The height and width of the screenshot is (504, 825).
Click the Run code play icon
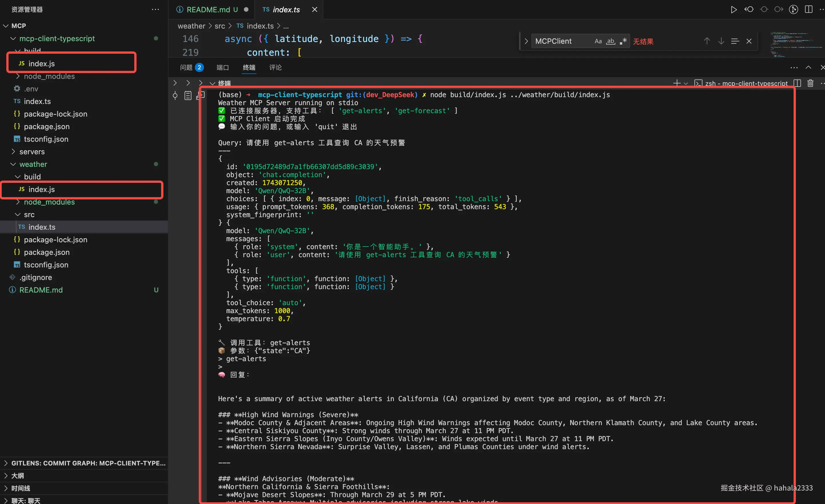pos(733,9)
